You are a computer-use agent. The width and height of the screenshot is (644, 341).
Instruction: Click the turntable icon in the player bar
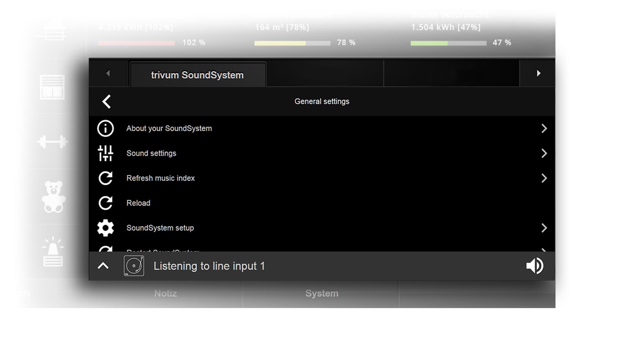click(134, 266)
